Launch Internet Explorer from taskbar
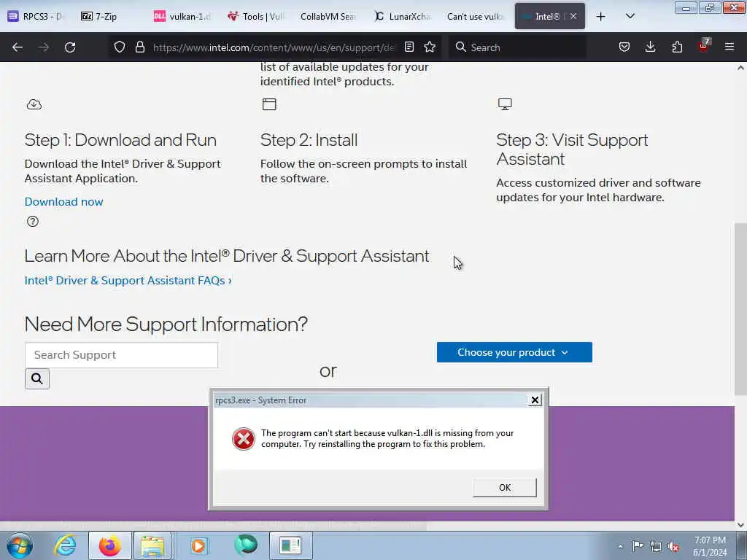The height and width of the screenshot is (560, 747). [65, 545]
